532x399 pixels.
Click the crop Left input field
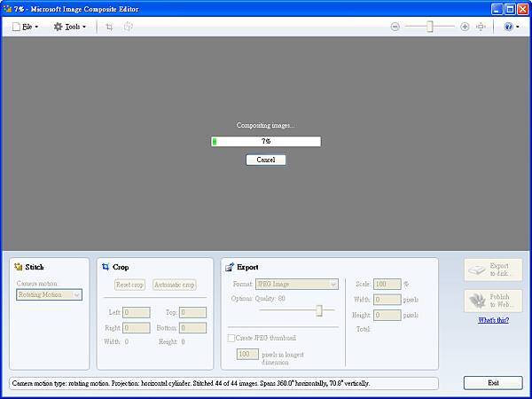[x=136, y=312]
